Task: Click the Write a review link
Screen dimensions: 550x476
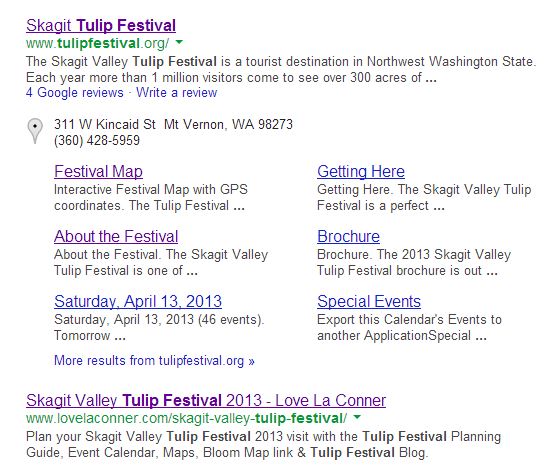Action: 177,93
